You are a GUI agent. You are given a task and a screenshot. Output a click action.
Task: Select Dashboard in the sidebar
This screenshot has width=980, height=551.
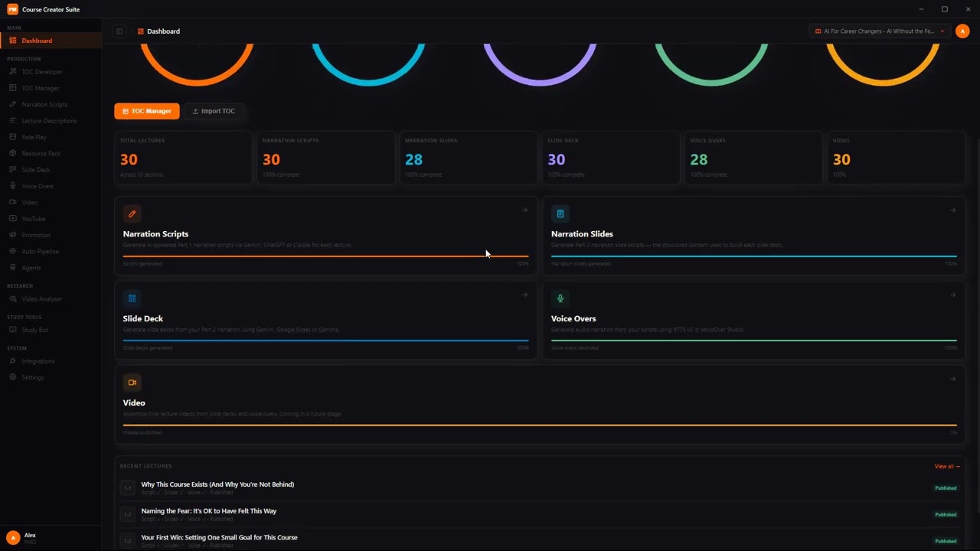51,41
